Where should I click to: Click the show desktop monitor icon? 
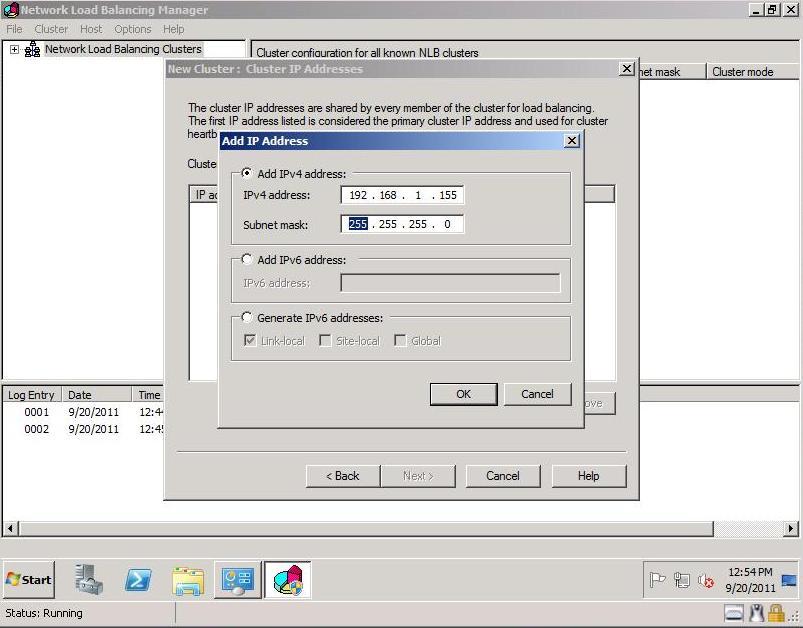click(x=789, y=580)
